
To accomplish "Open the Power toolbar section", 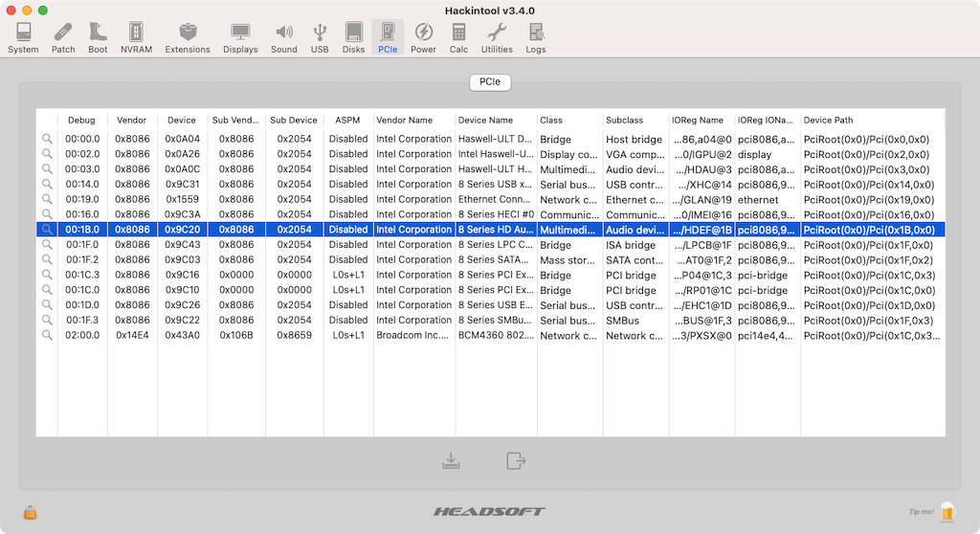I will tap(423, 38).
